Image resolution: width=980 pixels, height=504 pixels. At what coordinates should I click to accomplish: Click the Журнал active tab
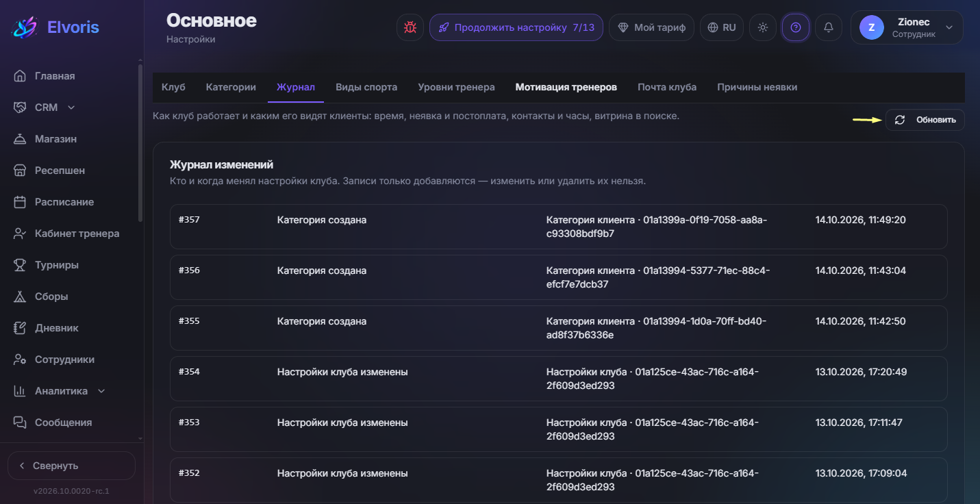click(296, 87)
